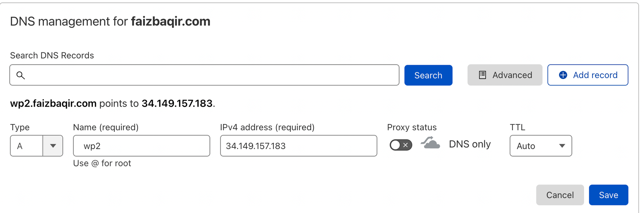Select the record Type field showing A
644x213 pixels.
point(27,146)
